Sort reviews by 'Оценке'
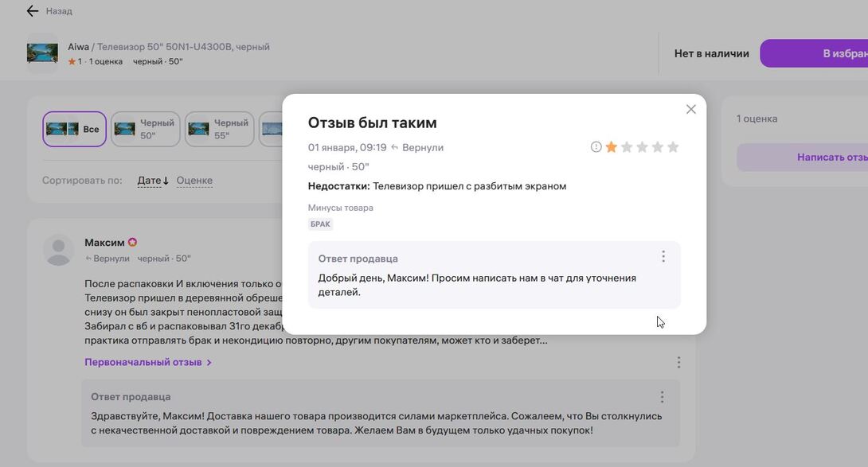 [194, 181]
